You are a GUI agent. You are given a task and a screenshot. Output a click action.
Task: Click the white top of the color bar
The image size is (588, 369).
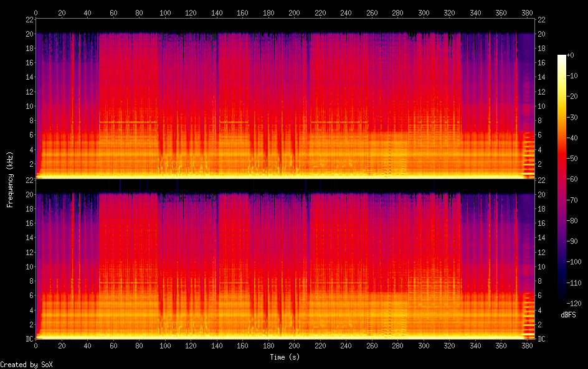[562, 57]
